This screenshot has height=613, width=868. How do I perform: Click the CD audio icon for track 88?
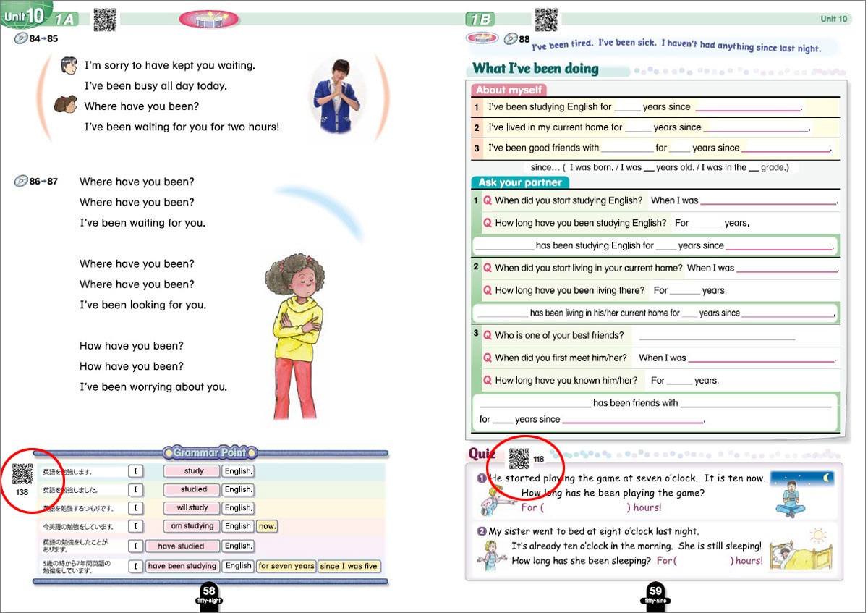[511, 39]
